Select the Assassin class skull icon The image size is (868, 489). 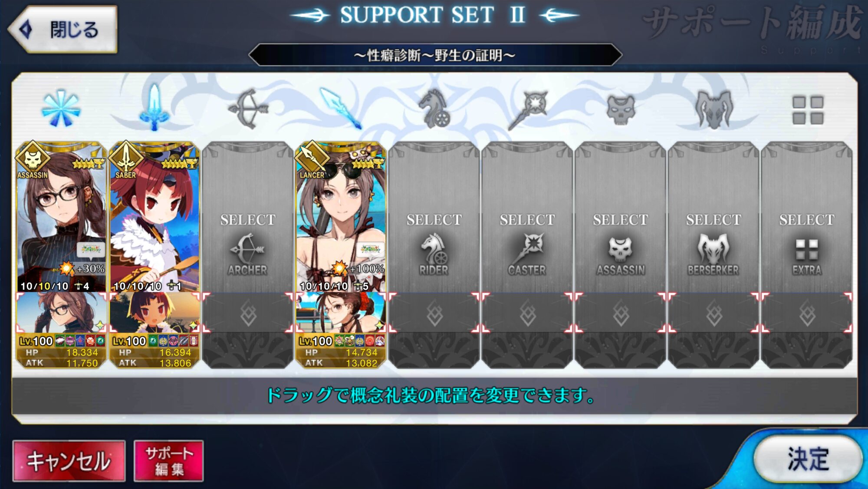[621, 110]
